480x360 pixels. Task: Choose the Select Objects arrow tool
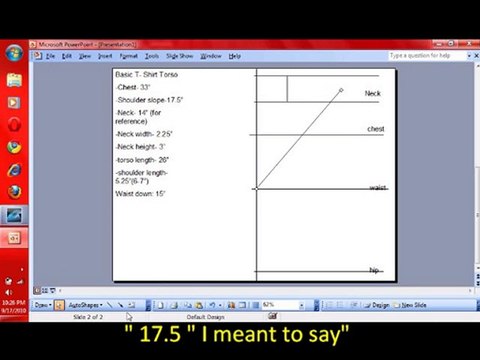[x=59, y=305]
